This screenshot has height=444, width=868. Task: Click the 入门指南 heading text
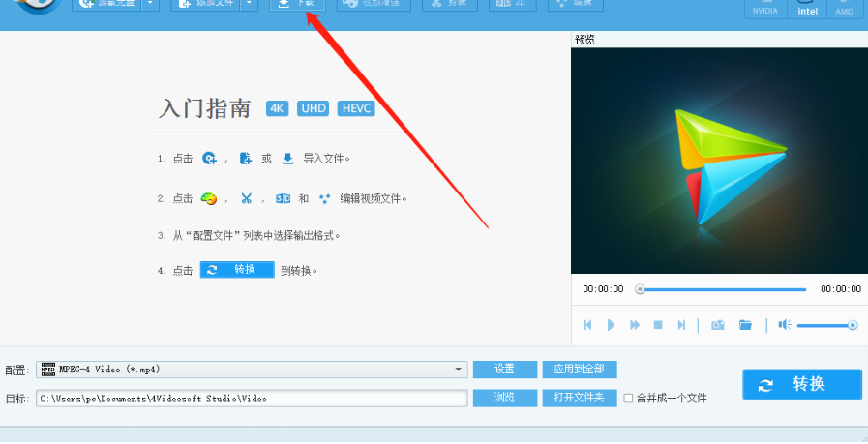205,108
